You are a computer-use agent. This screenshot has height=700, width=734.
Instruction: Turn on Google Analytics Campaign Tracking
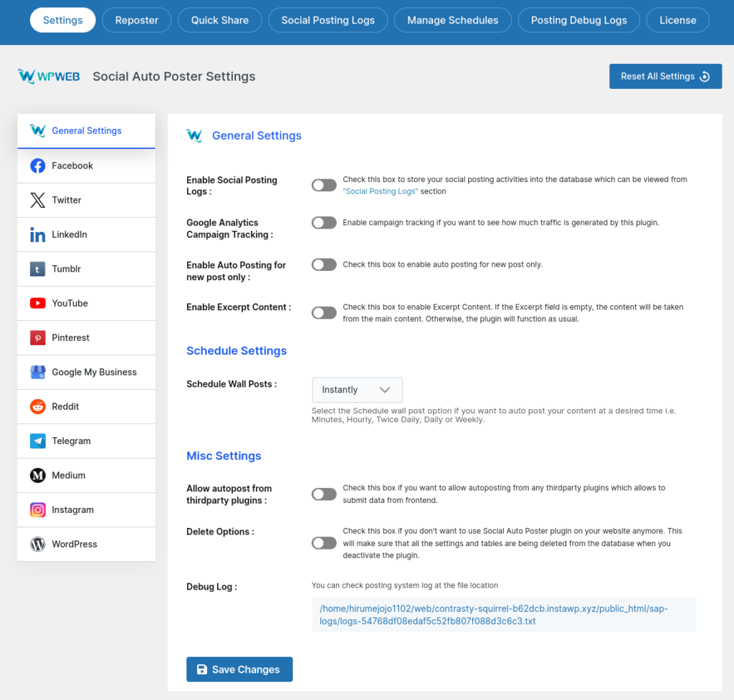click(324, 223)
